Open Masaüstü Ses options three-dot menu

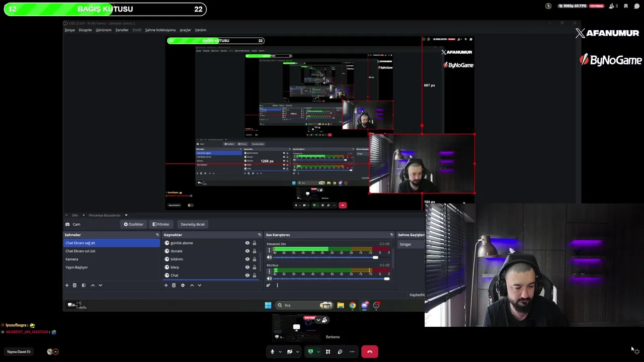point(269,249)
